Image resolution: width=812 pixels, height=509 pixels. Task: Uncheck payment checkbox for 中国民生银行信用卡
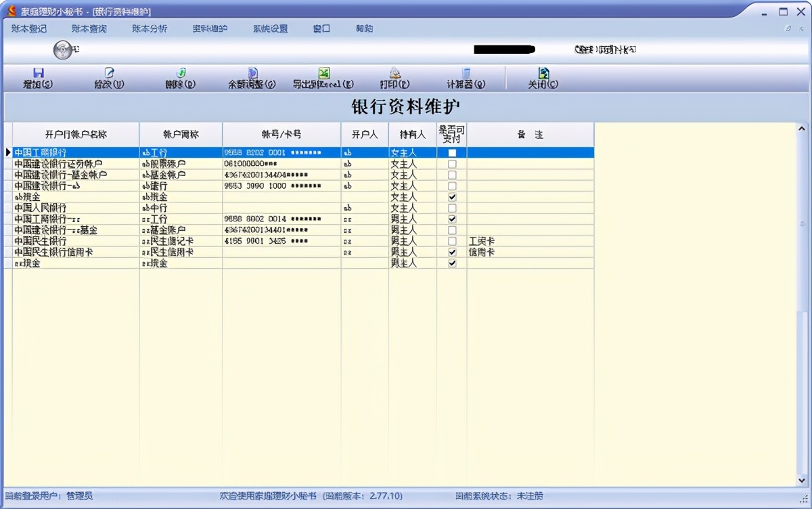coord(453,252)
